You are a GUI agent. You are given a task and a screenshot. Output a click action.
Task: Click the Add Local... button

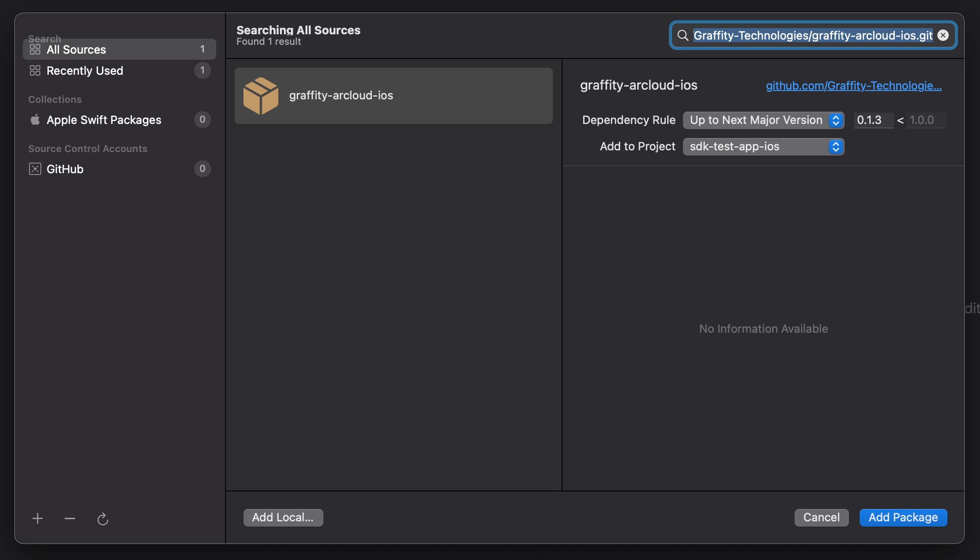pyautogui.click(x=283, y=517)
